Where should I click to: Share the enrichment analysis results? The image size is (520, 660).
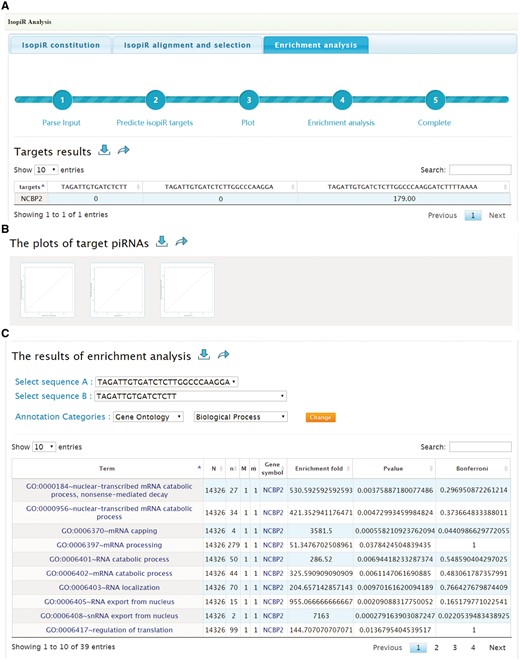(x=223, y=354)
